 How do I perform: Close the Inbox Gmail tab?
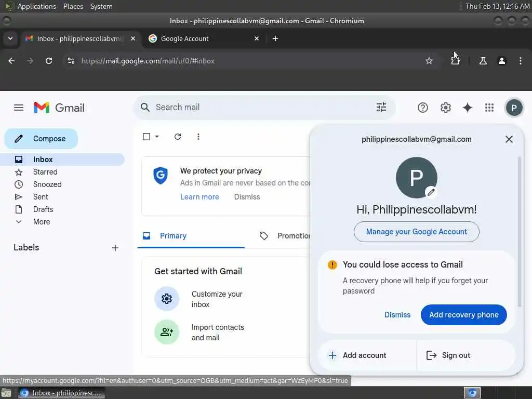click(x=133, y=38)
